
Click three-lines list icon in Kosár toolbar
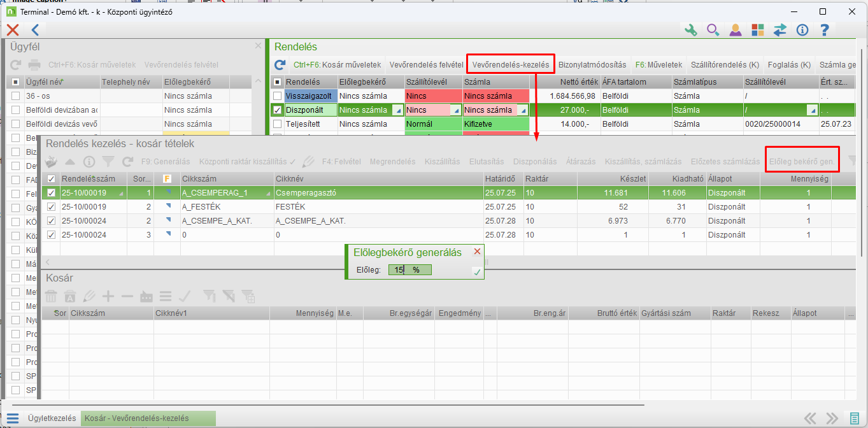point(166,296)
